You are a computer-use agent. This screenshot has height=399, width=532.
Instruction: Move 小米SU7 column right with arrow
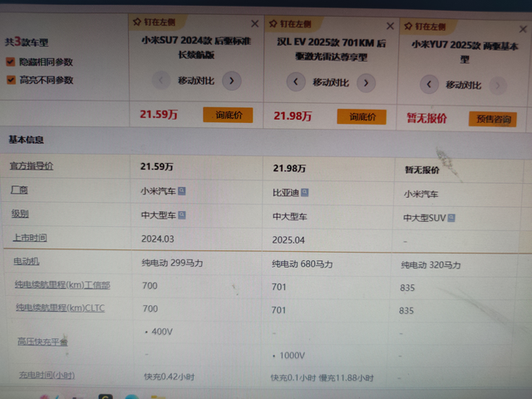pos(232,81)
